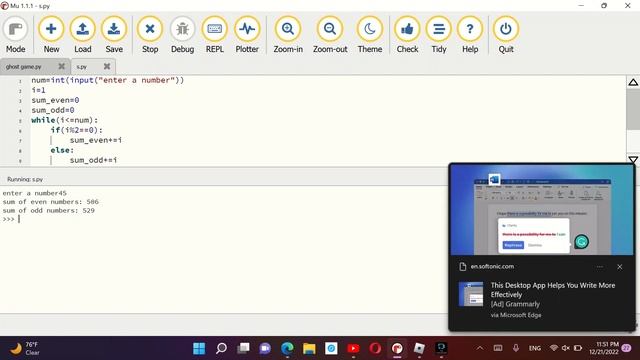Click the sum_even+=i line
This screenshot has height=360, width=640.
click(x=96, y=140)
